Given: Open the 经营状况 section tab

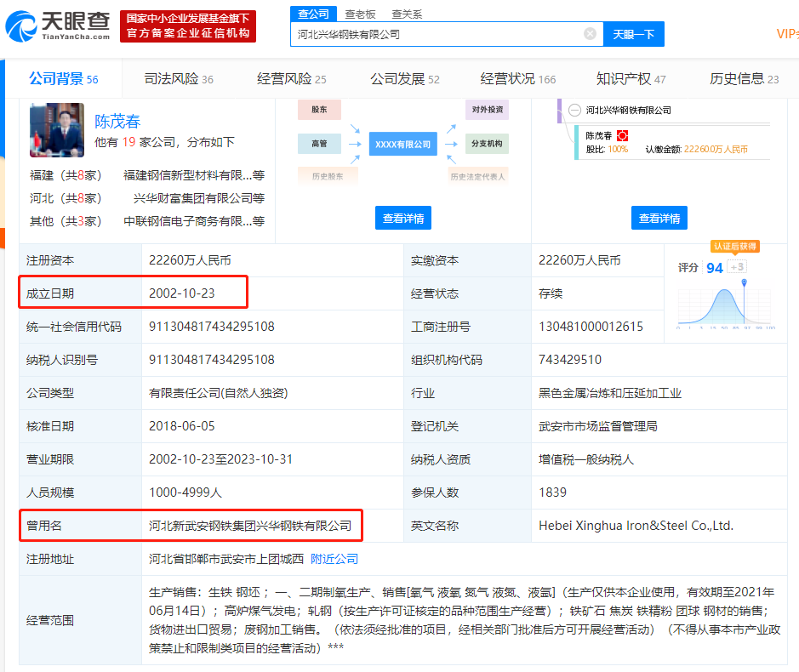Looking at the screenshot, I should coord(517,79).
